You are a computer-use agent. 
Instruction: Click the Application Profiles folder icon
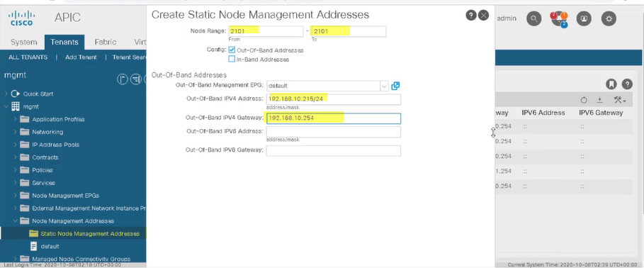[x=25, y=119]
